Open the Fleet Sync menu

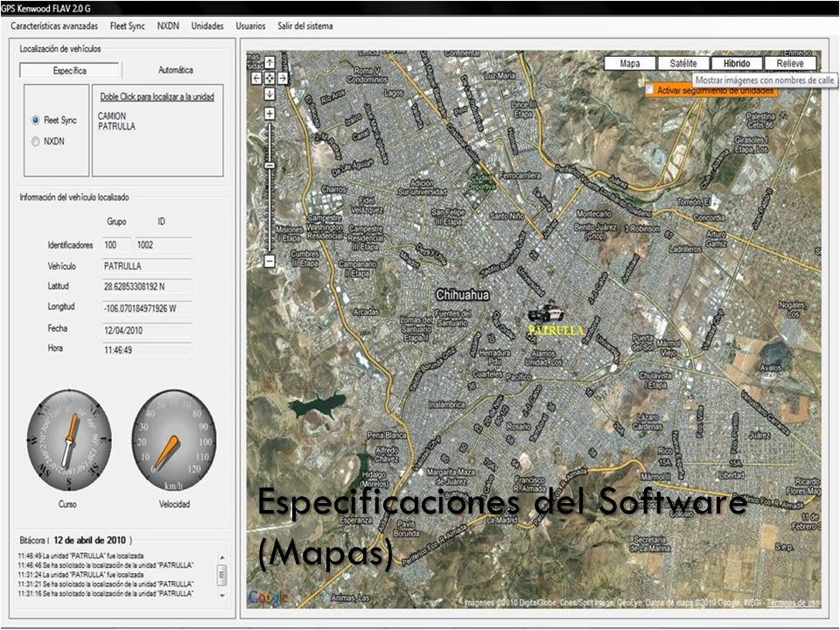128,25
